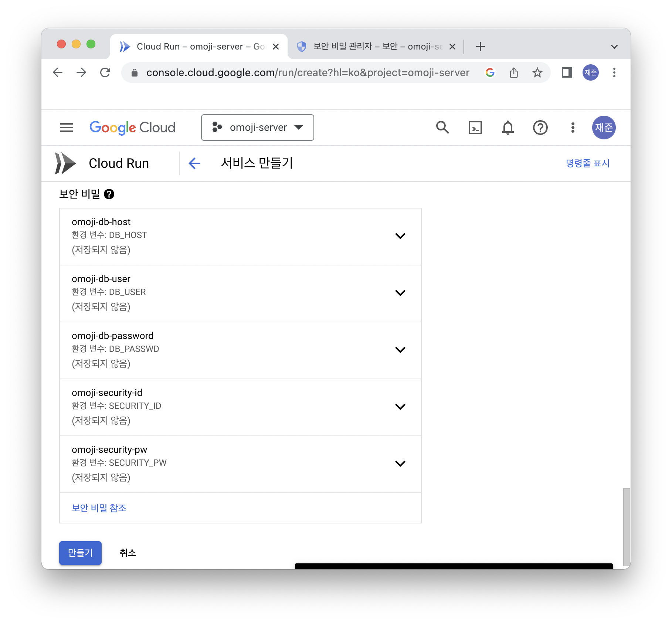Bookmark this page with star icon
The width and height of the screenshot is (672, 624).
pos(537,72)
